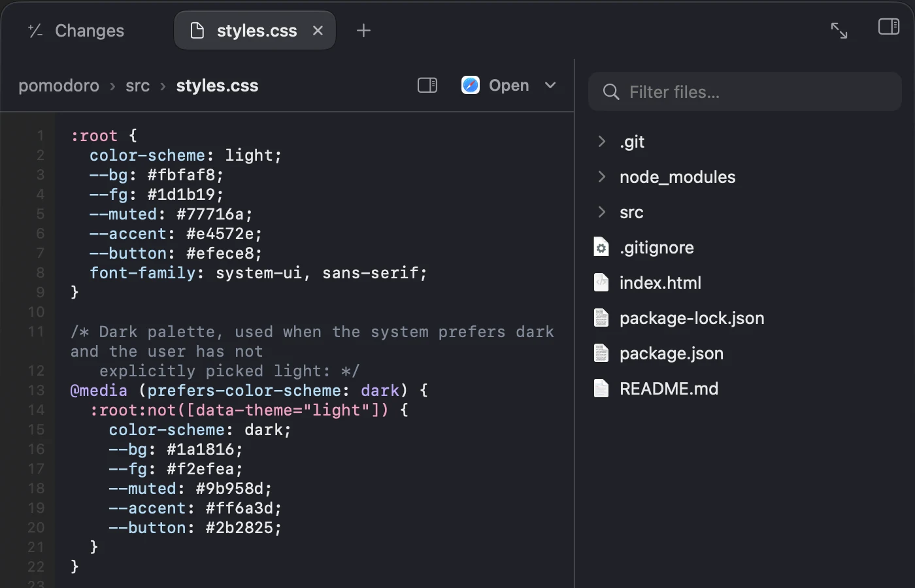Click the package.json file icon
Screen dimensions: 915x588
[x=601, y=353]
